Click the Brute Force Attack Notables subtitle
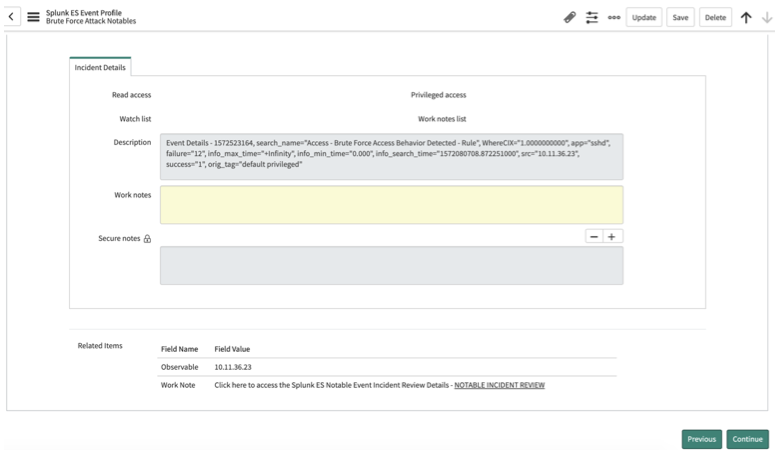 pyautogui.click(x=91, y=21)
